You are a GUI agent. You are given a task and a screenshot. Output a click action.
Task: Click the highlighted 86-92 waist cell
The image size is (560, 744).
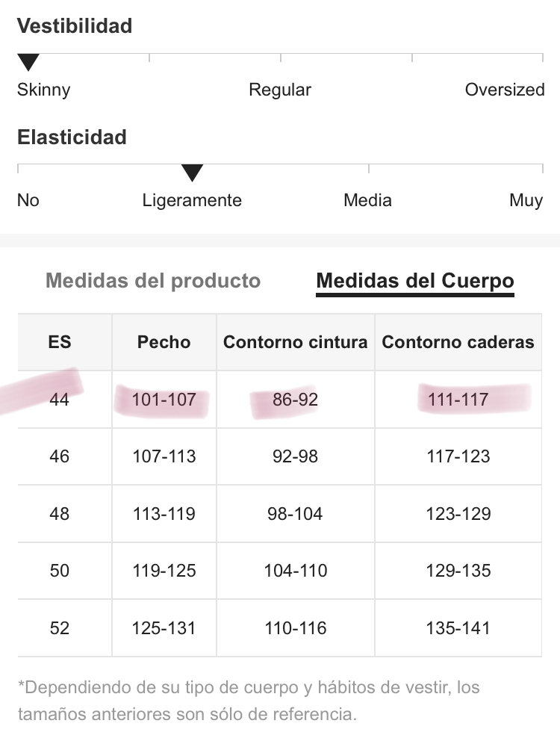(296, 400)
